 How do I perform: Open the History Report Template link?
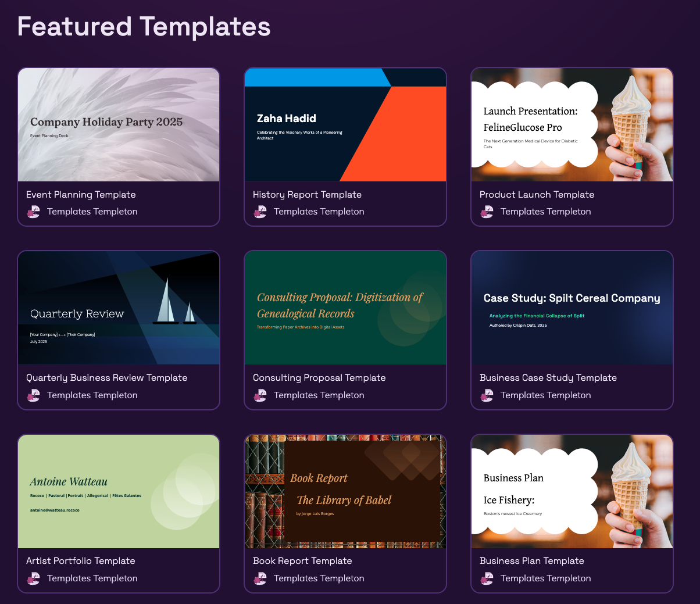click(x=307, y=194)
